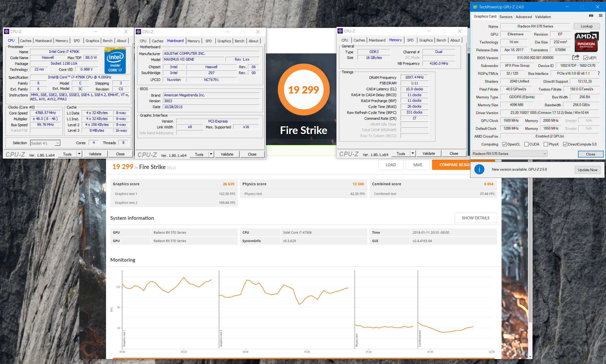The image size is (606, 364).
Task: Select SPD tab in CPU-Z Mainboard window
Action: (209, 41)
